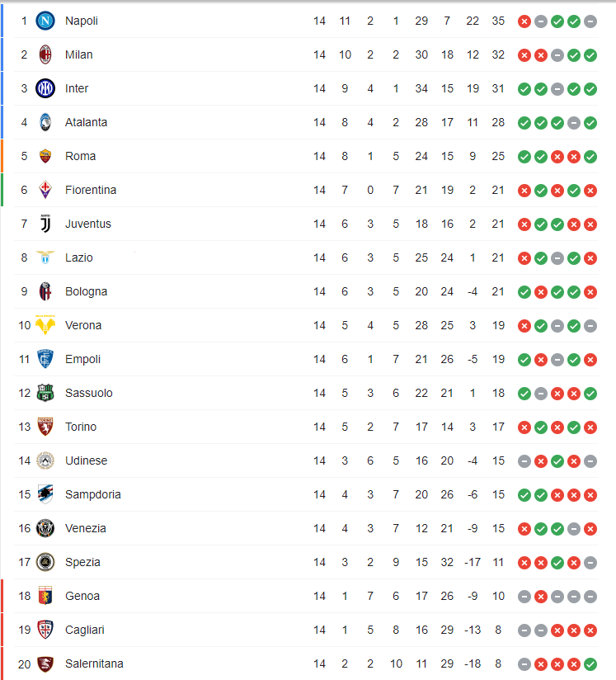
Task: Click Inter's latest win indicator
Action: point(590,88)
